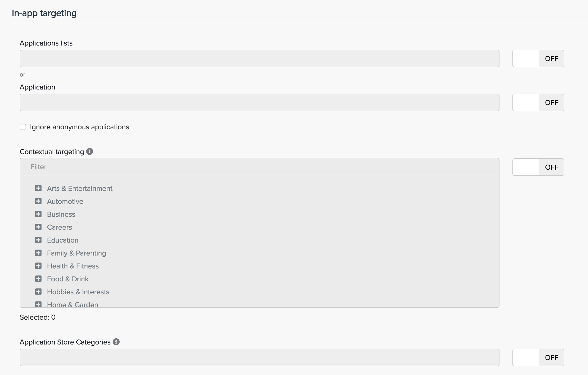This screenshot has height=375, width=588.
Task: Turn on Application Store Categories switch
Action: [x=538, y=357]
